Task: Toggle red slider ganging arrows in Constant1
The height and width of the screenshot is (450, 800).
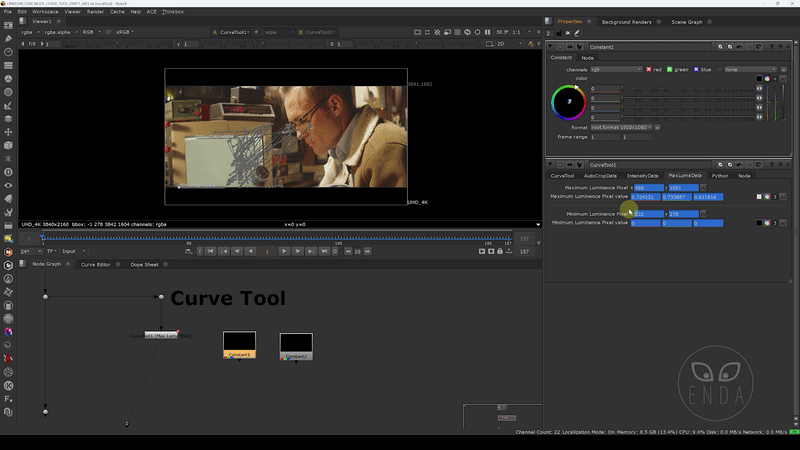Action: [x=759, y=89]
